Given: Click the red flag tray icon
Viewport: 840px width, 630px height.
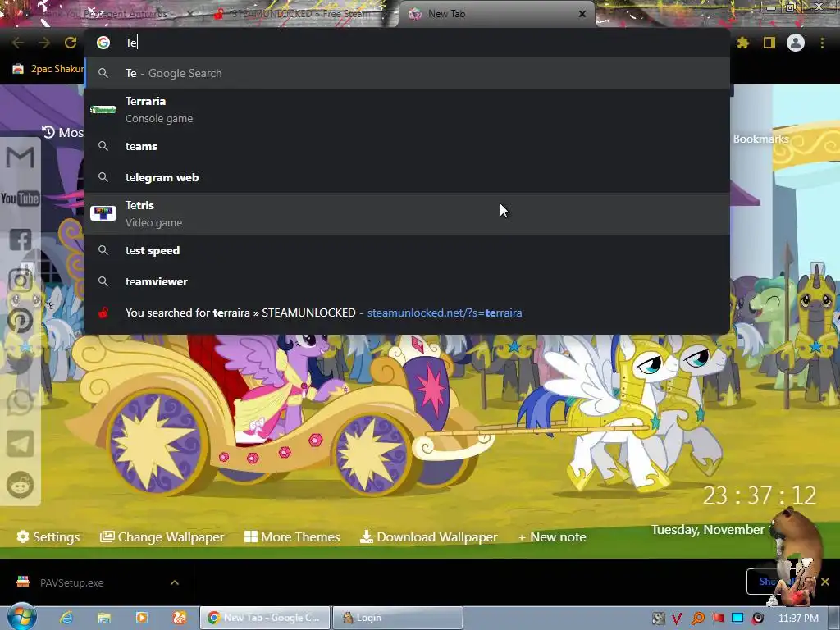Looking at the screenshot, I should click(718, 619).
